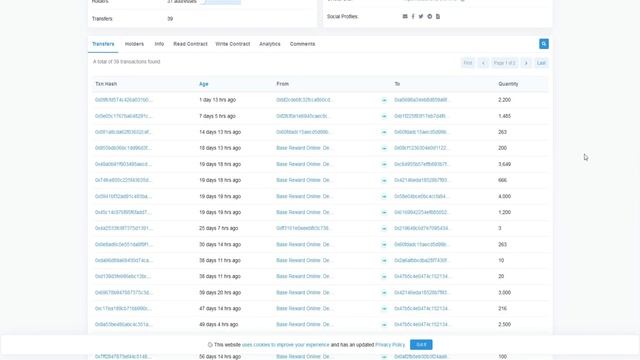
Task: Open the To address in the 2,200 quantity row
Action: pyautogui.click(x=421, y=100)
